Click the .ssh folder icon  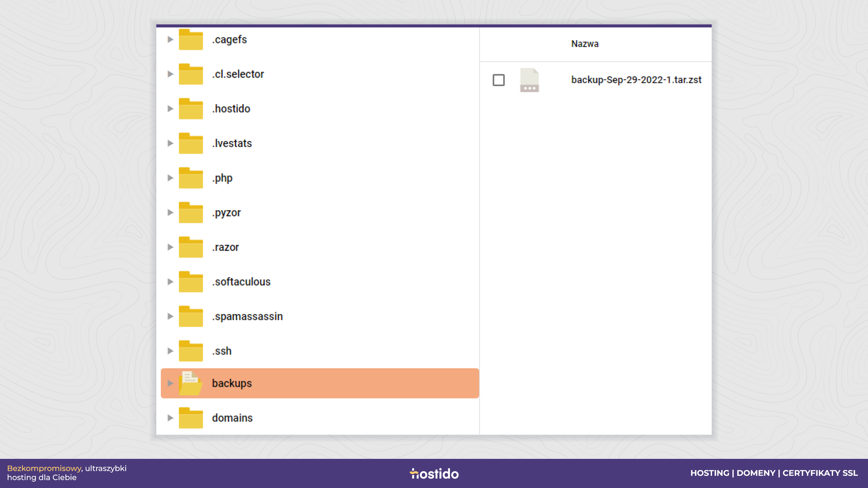(x=191, y=351)
